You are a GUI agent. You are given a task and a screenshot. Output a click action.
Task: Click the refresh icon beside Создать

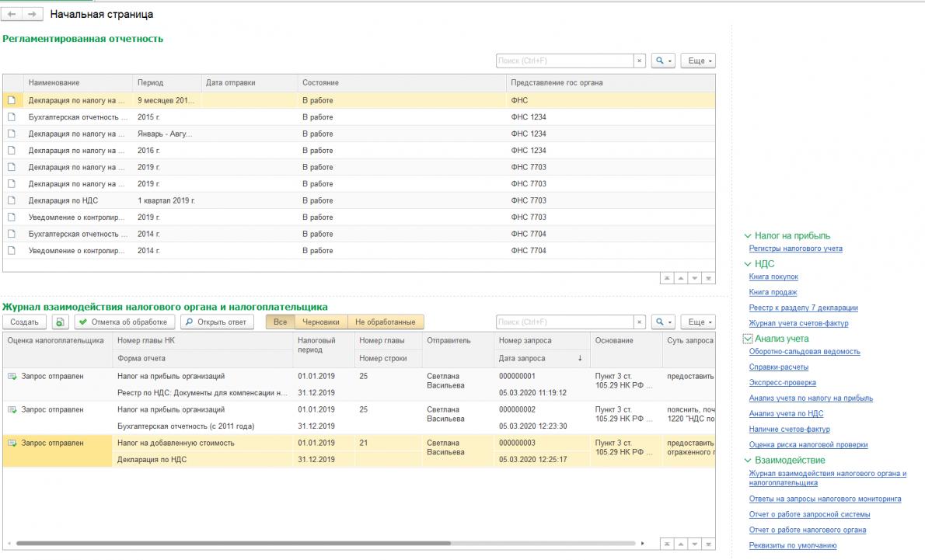pos(60,322)
